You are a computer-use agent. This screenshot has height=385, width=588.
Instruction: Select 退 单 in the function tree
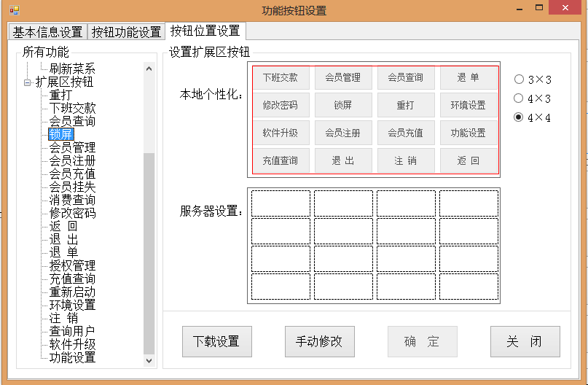[x=63, y=252]
